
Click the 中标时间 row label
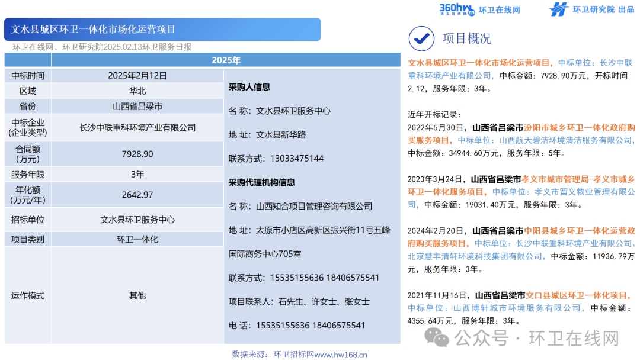pos(28,76)
